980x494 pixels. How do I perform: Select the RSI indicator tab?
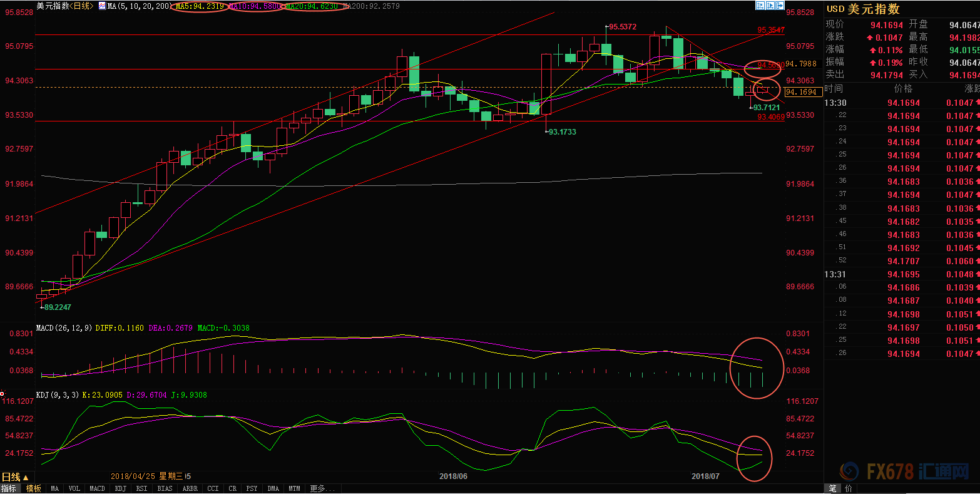[142, 488]
